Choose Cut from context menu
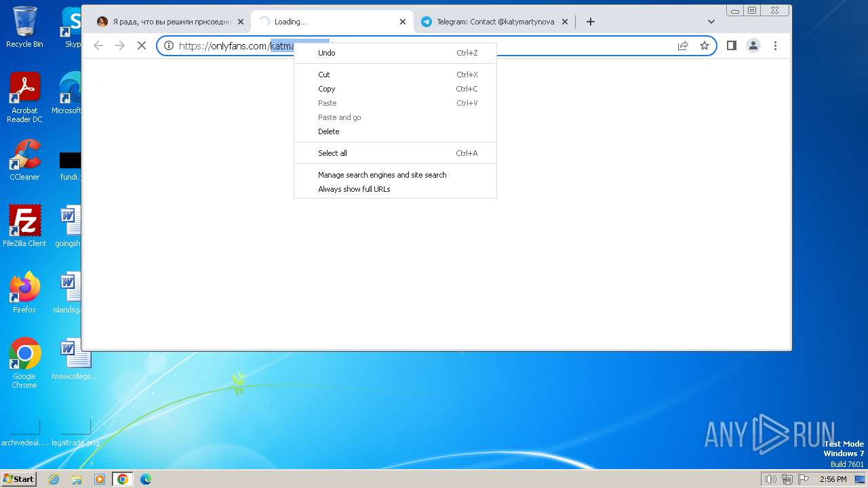The image size is (868, 488). click(395, 75)
